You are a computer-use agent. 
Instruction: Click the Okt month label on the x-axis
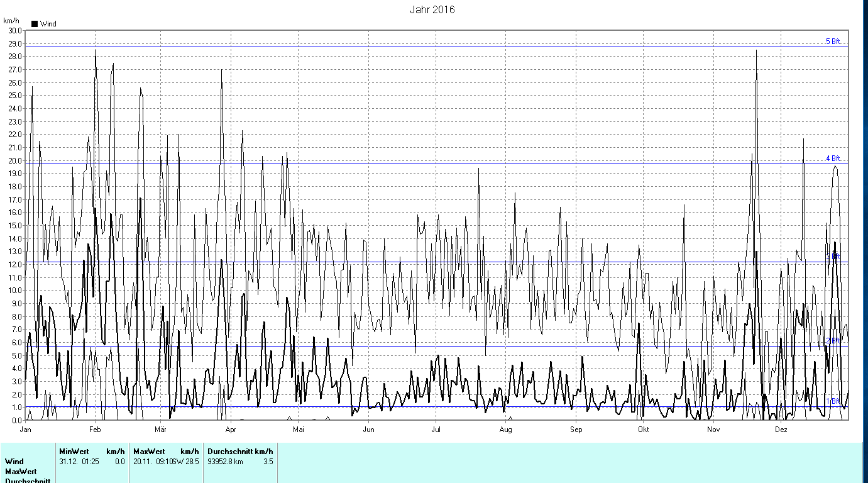(643, 430)
